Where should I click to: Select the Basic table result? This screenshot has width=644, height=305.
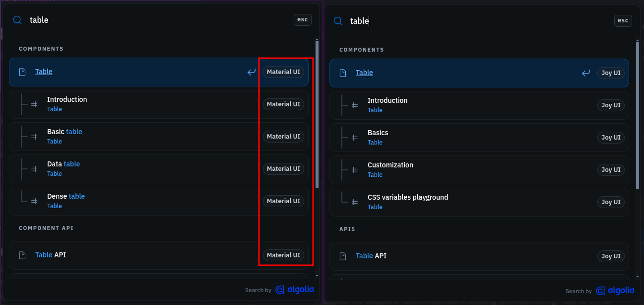click(x=64, y=136)
